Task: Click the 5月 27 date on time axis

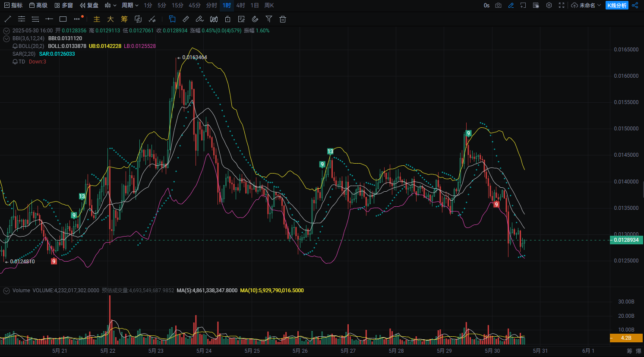Action: (x=348, y=351)
